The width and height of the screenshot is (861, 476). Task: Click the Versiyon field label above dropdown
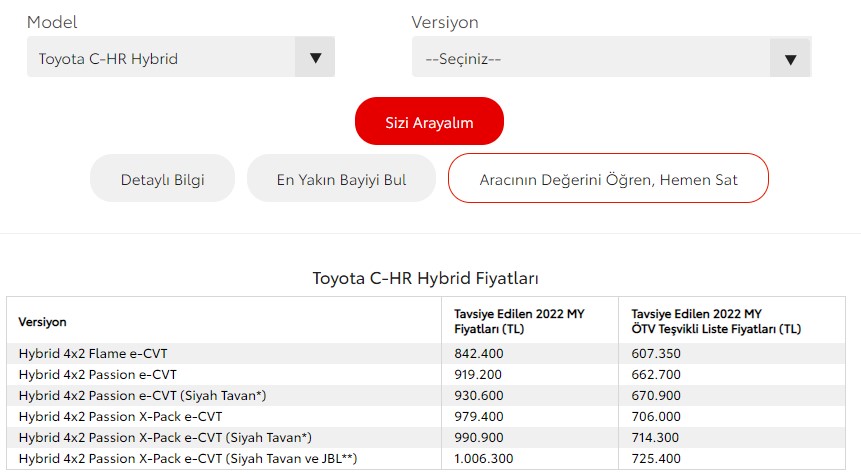coord(445,22)
